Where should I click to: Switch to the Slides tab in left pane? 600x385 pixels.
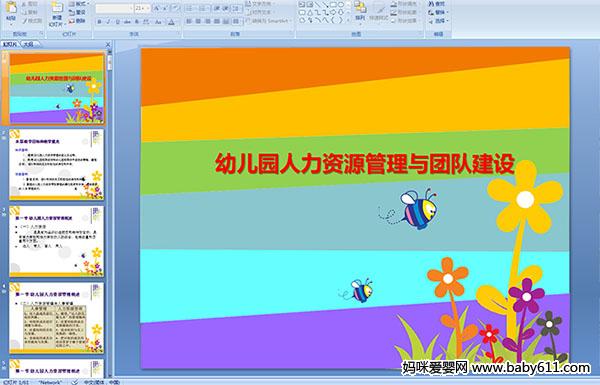click(x=10, y=45)
